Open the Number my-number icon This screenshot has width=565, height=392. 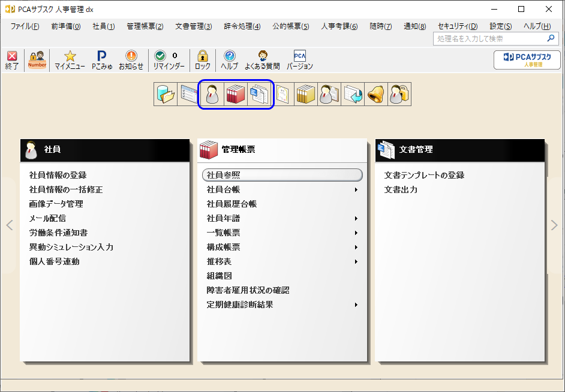click(x=37, y=60)
